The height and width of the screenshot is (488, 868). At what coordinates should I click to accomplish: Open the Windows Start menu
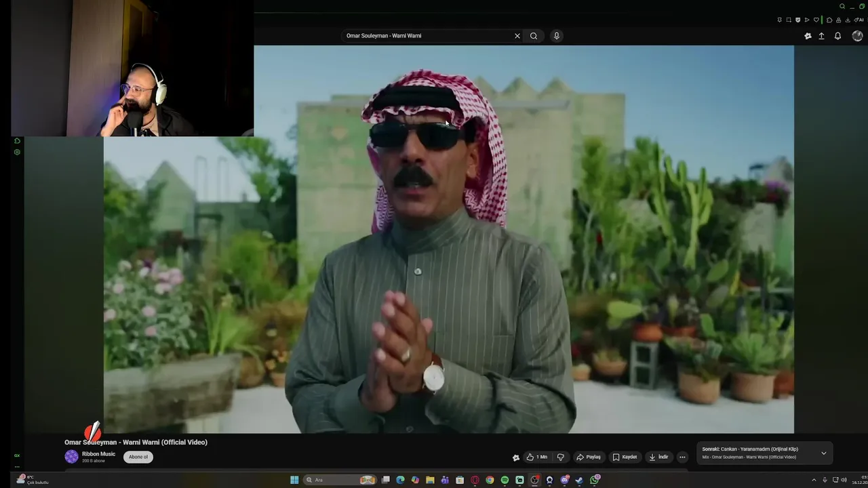coord(294,480)
